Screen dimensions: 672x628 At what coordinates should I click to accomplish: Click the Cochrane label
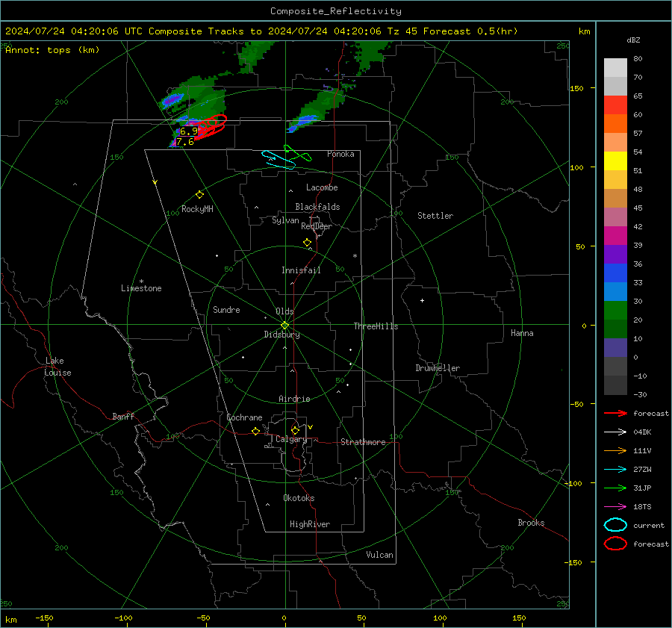click(244, 417)
